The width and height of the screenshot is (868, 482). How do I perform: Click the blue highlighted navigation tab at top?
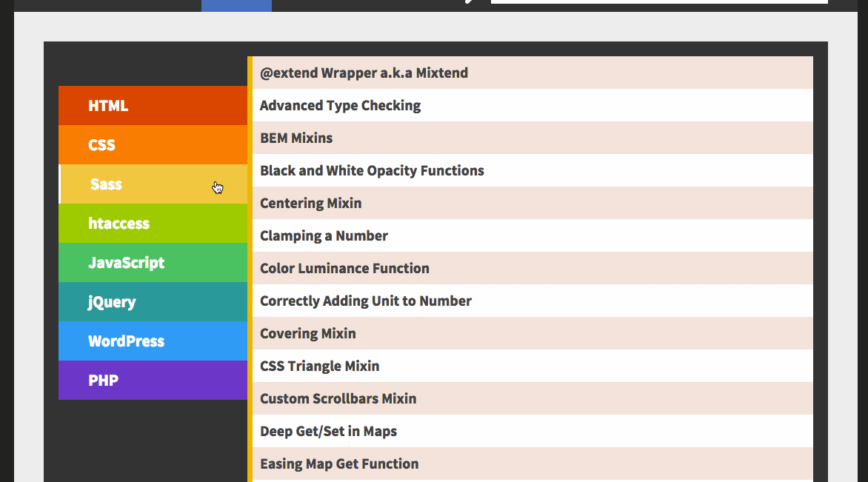tap(236, 5)
